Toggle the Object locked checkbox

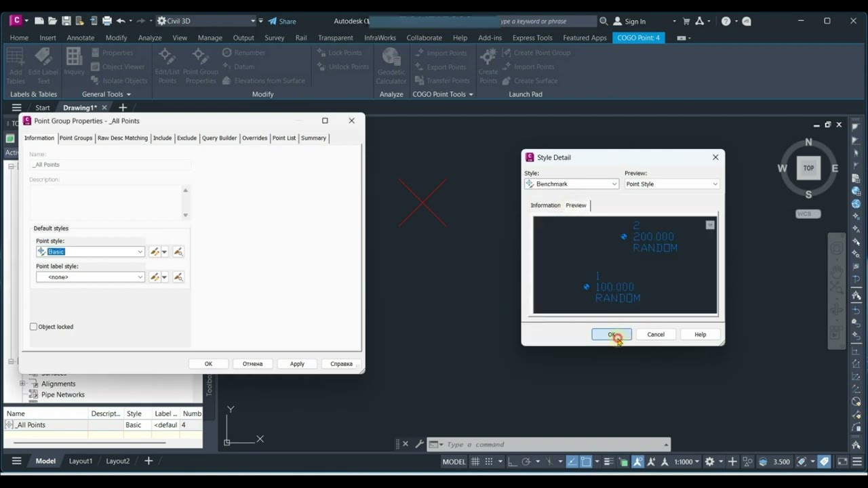[x=33, y=327]
